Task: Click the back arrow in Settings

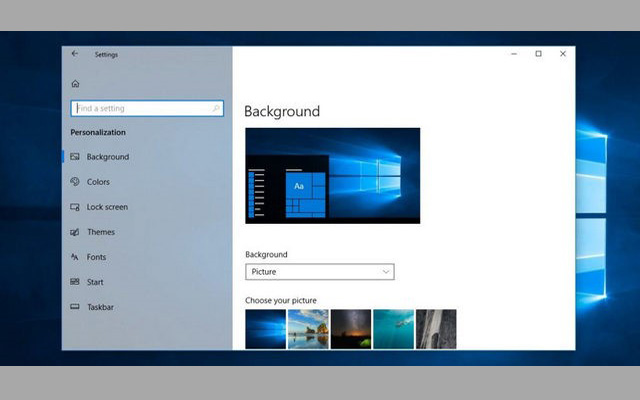Action: click(x=75, y=54)
